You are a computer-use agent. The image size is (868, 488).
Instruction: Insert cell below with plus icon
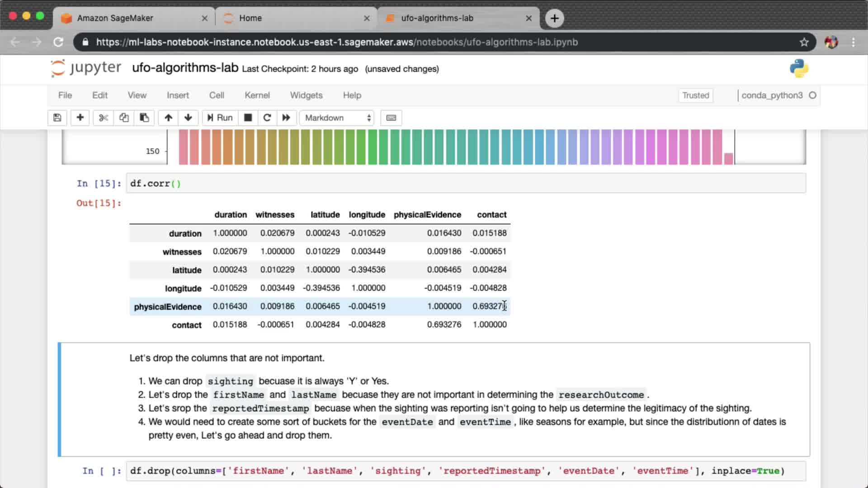point(80,118)
